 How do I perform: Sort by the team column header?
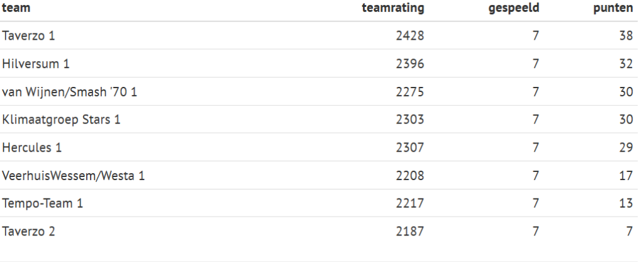[x=16, y=8]
